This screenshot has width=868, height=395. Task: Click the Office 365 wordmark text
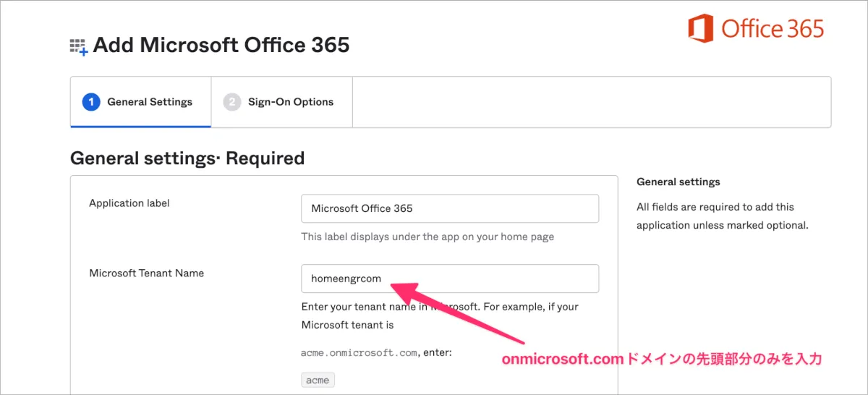(x=773, y=30)
